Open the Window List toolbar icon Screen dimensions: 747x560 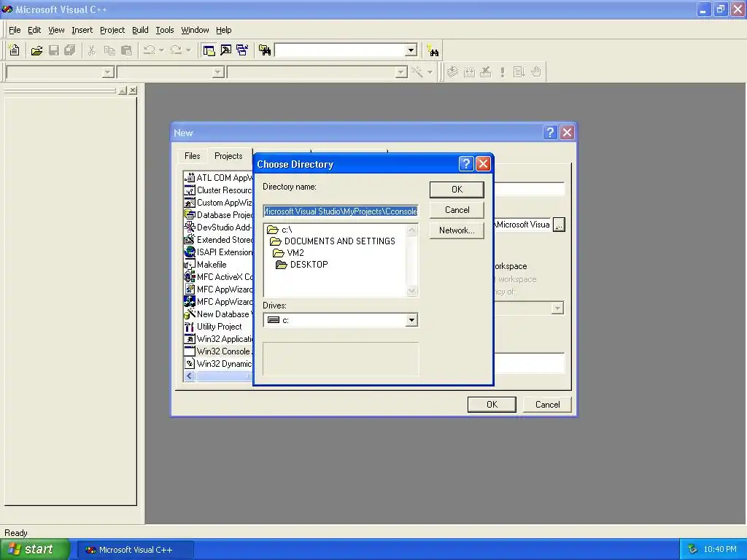[242, 50]
